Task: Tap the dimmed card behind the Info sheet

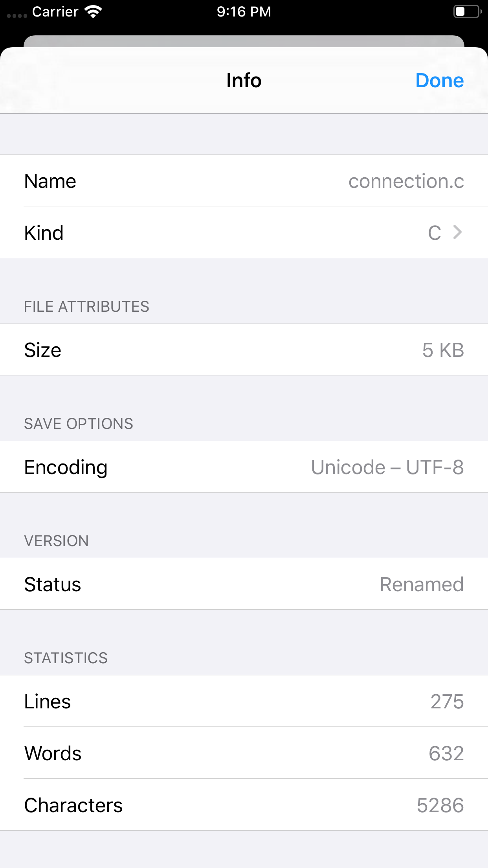Action: tap(244, 41)
